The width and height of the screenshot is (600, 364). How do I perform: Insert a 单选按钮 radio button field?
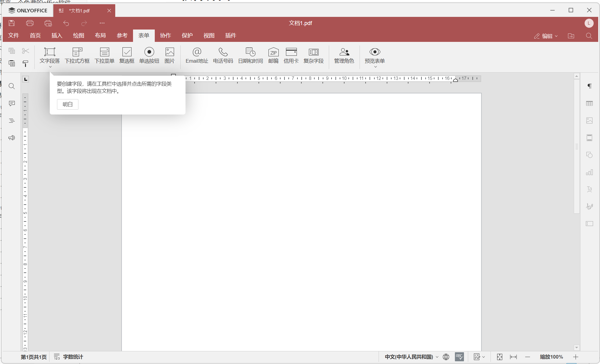pyautogui.click(x=149, y=56)
